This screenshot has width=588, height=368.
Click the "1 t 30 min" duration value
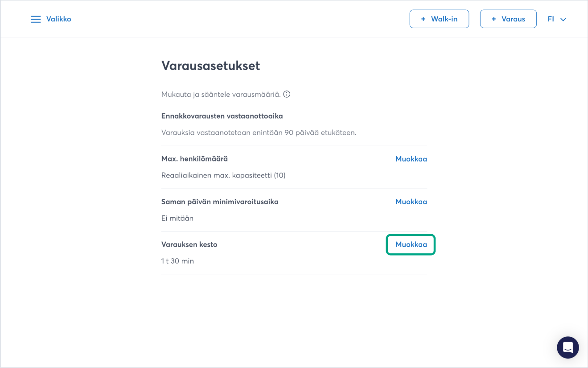177,261
